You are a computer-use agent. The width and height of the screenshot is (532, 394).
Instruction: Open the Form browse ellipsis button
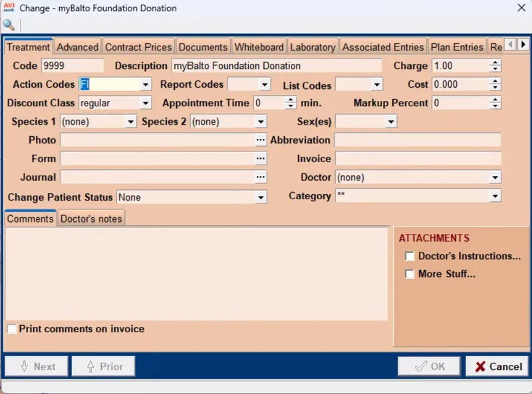coord(261,158)
